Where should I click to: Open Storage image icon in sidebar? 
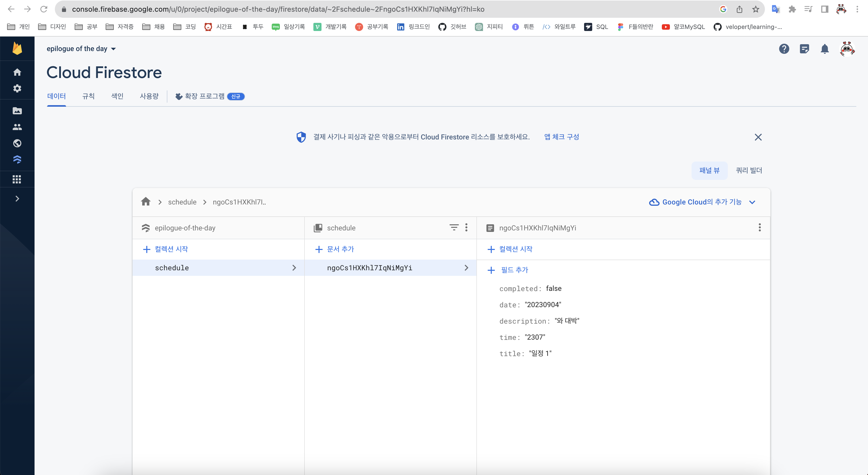[17, 111]
